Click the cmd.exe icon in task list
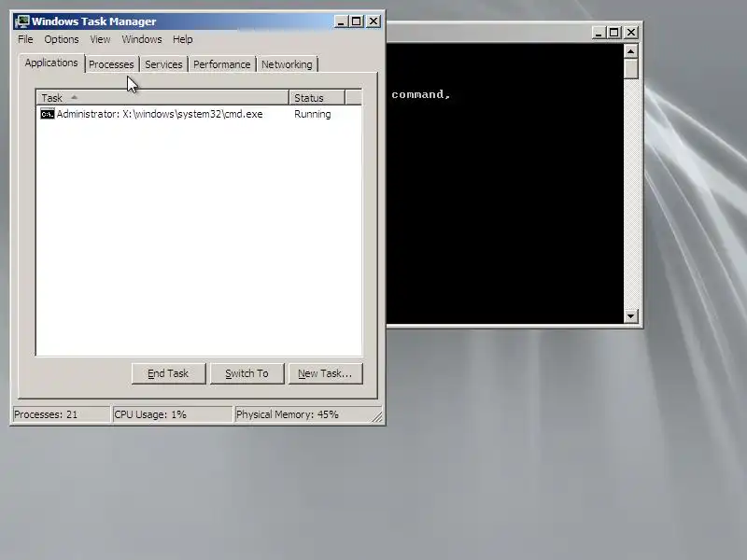747x560 pixels. click(x=48, y=114)
